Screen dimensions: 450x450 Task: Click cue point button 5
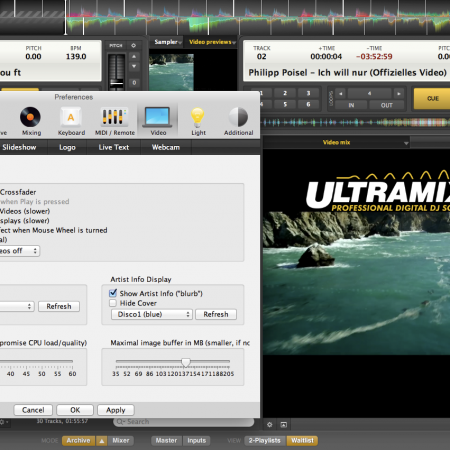pos(285,104)
